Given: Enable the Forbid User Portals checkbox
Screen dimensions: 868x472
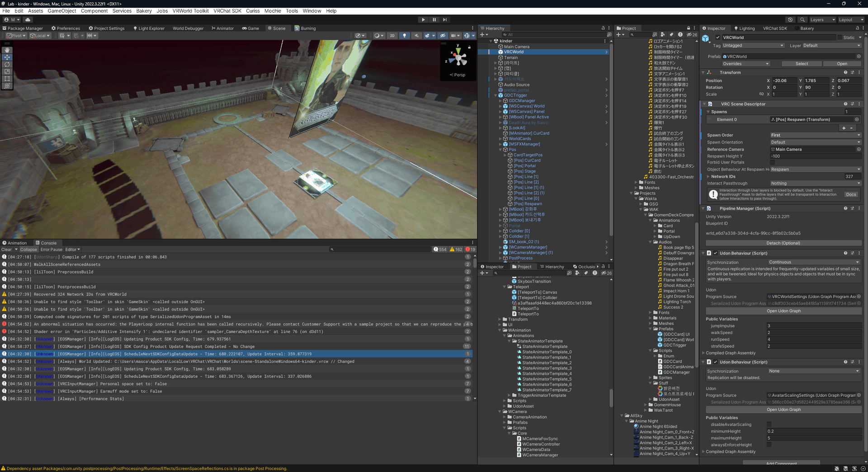Looking at the screenshot, I should pos(772,162).
